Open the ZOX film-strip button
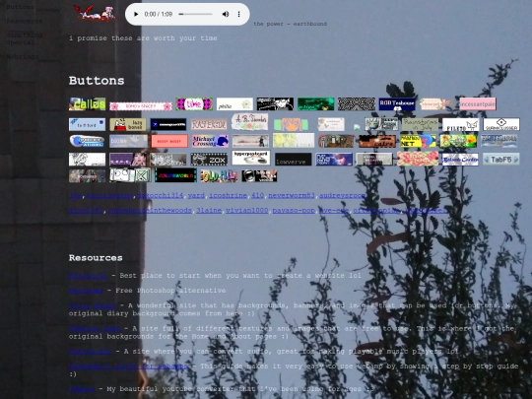 click(209, 160)
